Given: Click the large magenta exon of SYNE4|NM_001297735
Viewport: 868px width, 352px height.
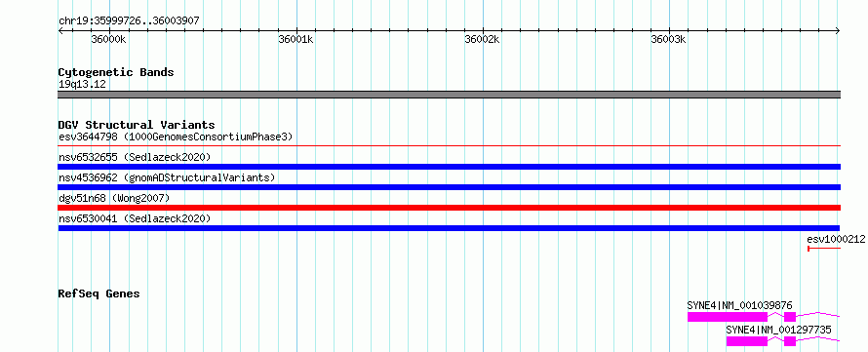Looking at the screenshot, I should click(x=747, y=341).
